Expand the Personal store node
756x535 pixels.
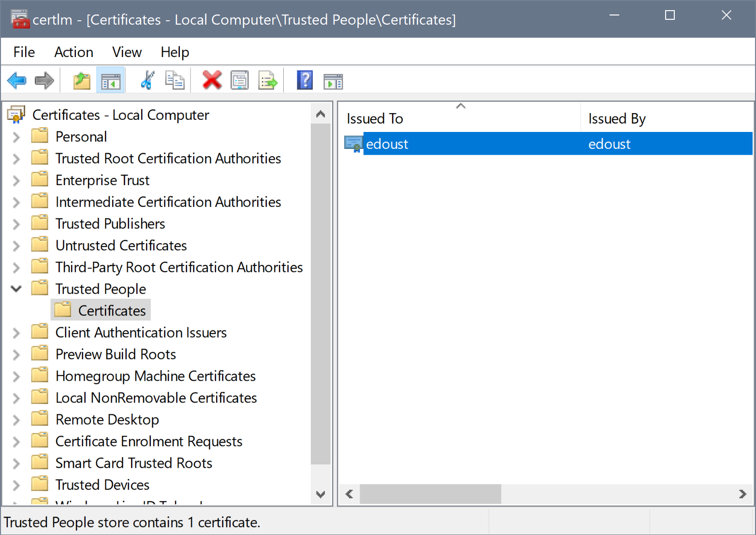point(16,137)
